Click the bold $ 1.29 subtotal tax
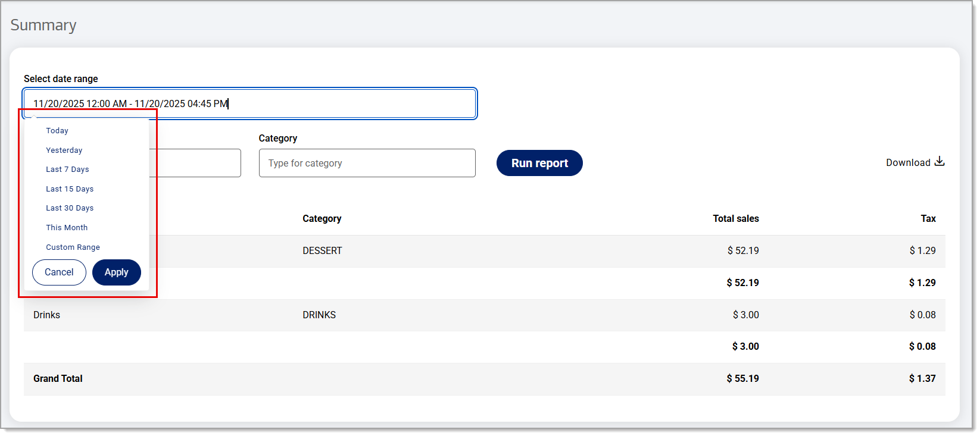The width and height of the screenshot is (980, 436). pos(922,283)
